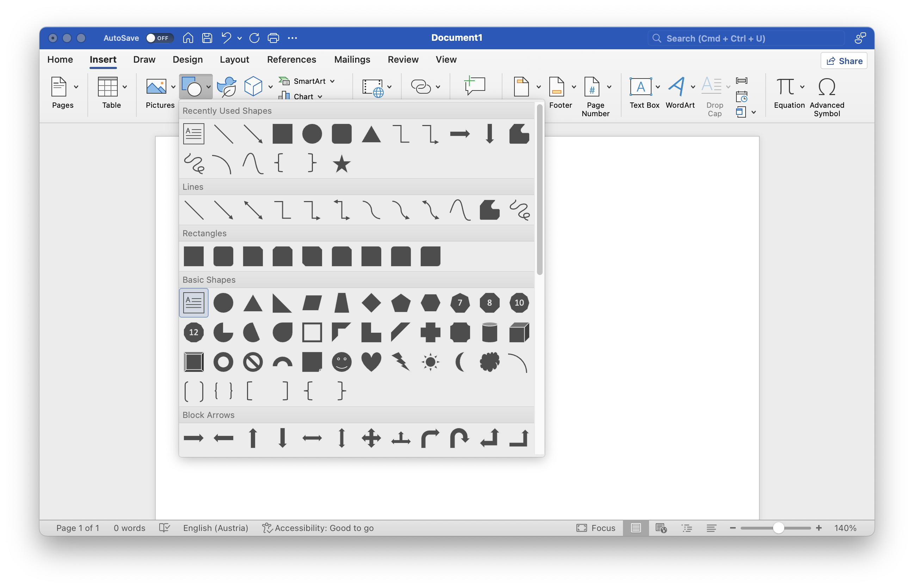Switch to the Design tab

187,60
